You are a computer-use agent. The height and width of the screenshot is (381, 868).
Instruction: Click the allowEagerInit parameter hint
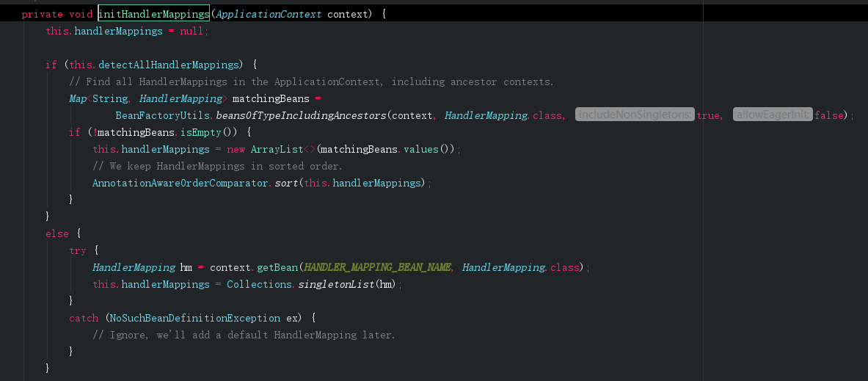(x=773, y=115)
